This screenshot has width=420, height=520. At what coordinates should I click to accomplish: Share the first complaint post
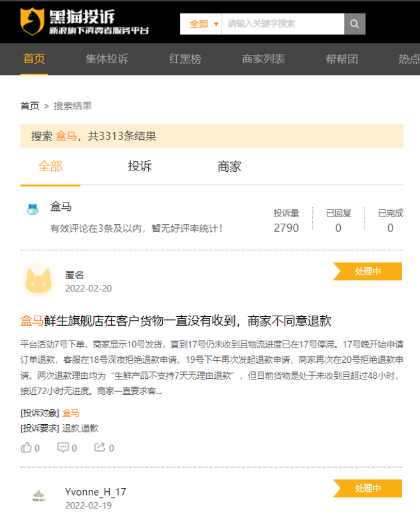pos(100,448)
